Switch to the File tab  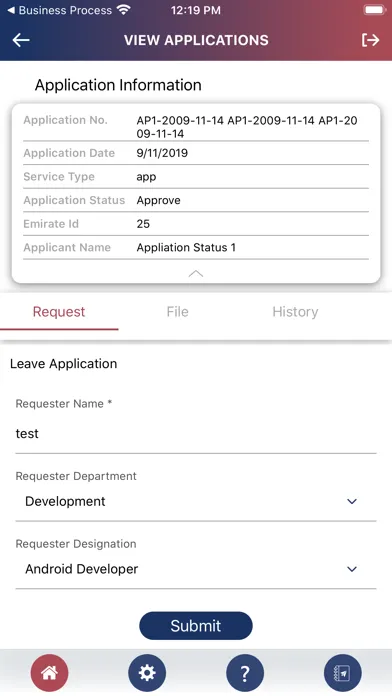(178, 312)
